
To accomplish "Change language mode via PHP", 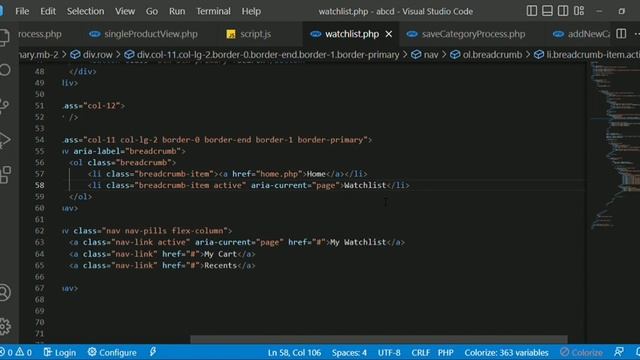I will click(x=446, y=352).
